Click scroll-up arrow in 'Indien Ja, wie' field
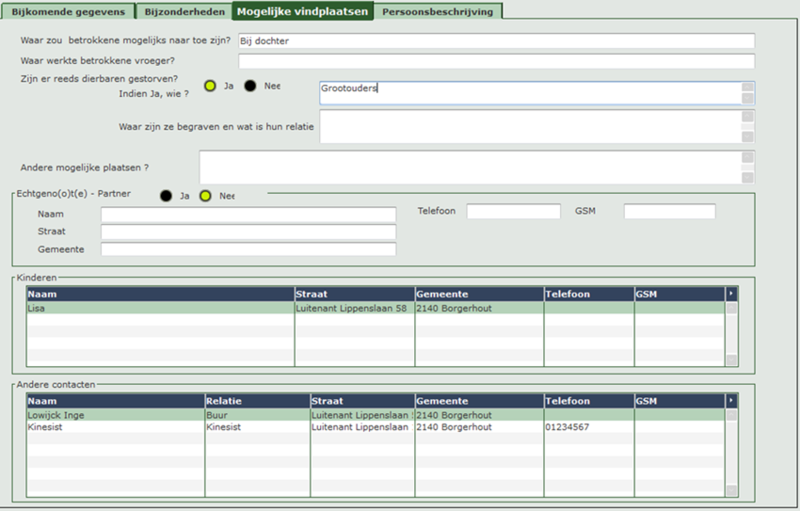The height and width of the screenshot is (511, 800). 747,88
